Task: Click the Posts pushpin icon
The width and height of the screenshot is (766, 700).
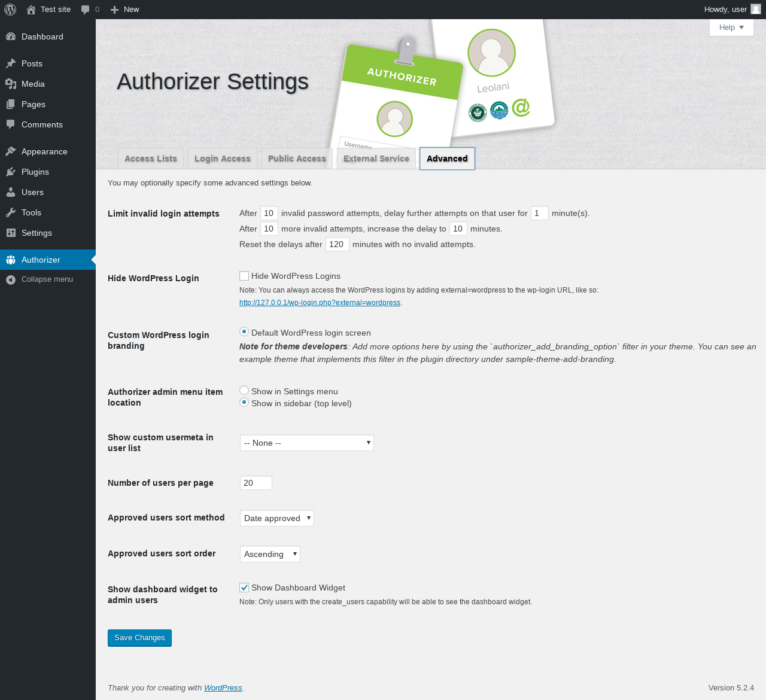Action: pyautogui.click(x=11, y=63)
